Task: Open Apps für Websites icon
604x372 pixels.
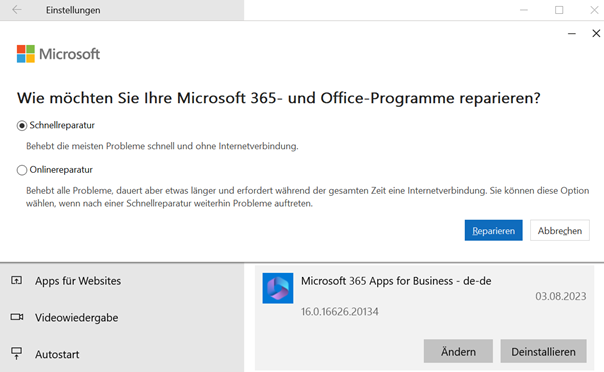Action: click(17, 280)
